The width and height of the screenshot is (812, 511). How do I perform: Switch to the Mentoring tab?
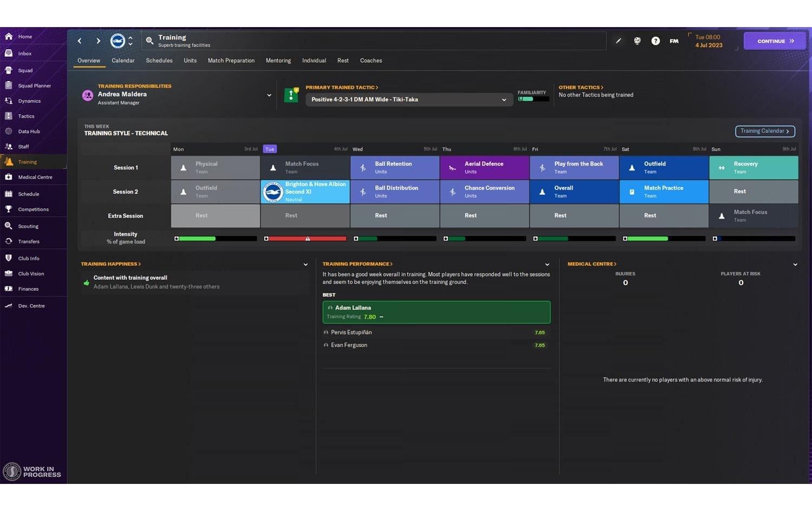[x=278, y=61]
